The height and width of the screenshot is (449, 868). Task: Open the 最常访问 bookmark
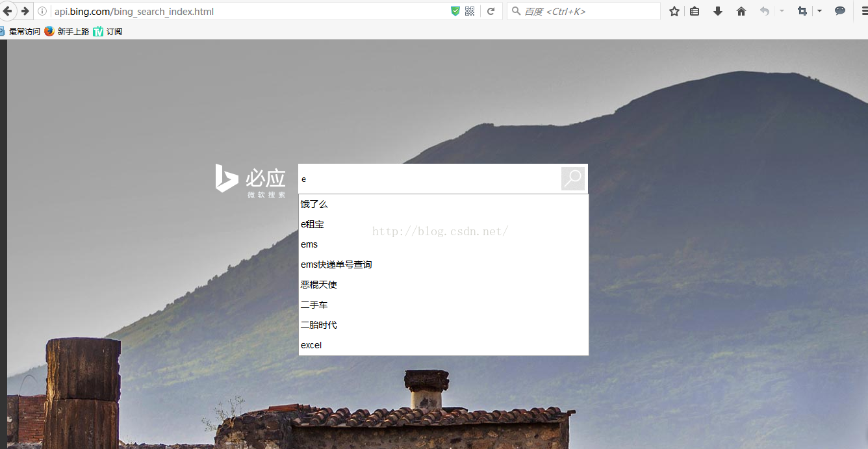coord(20,31)
